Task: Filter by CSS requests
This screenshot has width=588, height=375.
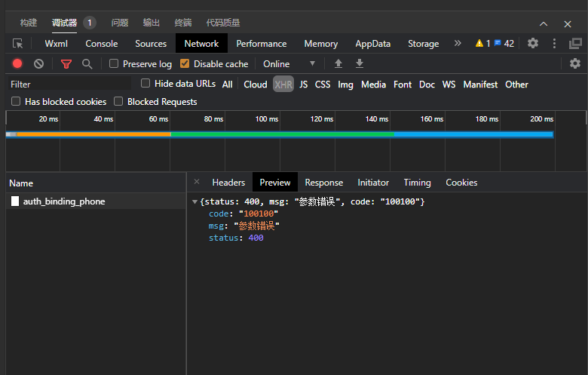Action: click(x=323, y=85)
